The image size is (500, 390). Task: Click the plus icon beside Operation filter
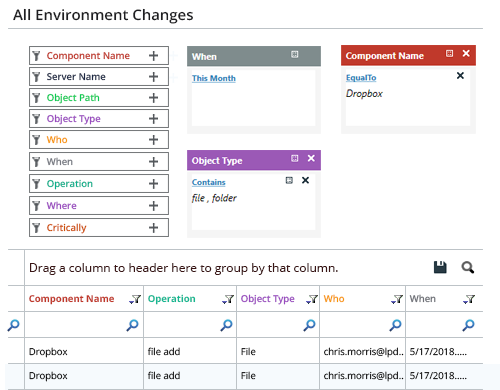coord(153,184)
